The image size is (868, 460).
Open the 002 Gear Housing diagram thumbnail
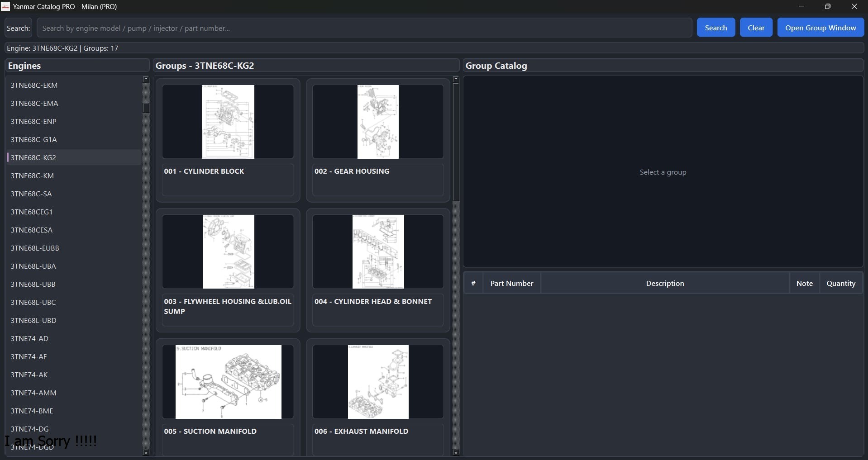378,122
